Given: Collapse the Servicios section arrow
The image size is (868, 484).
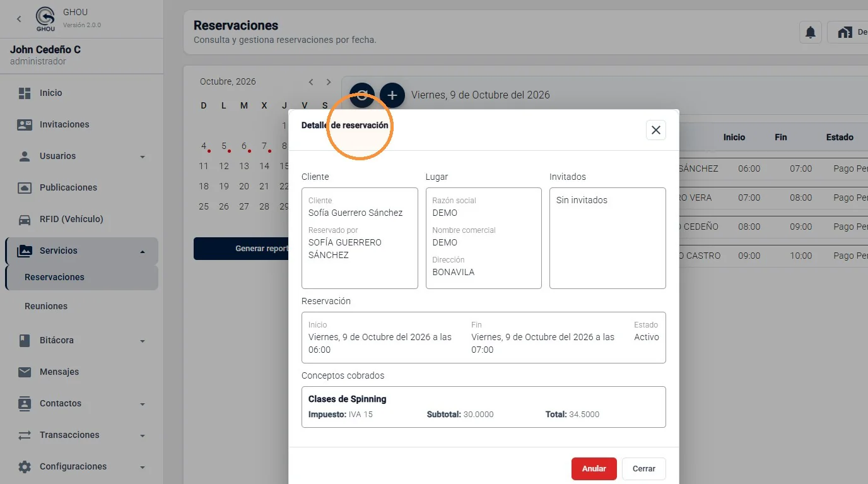Looking at the screenshot, I should (143, 251).
